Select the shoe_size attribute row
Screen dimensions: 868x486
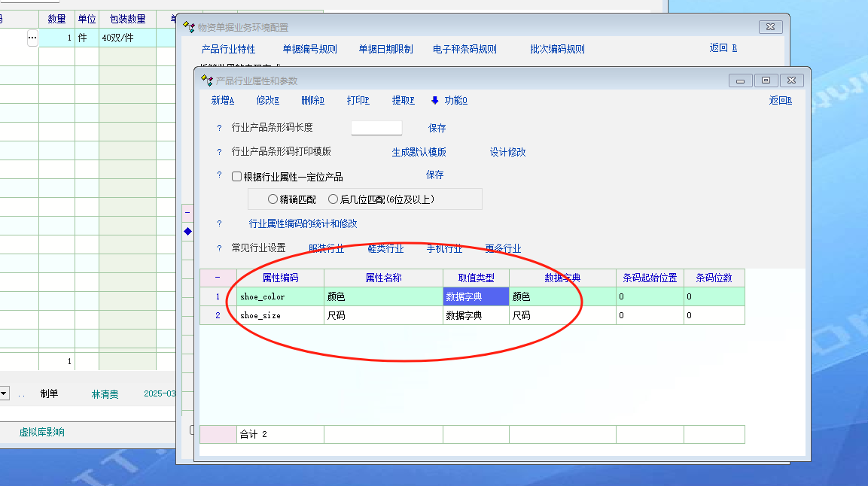(280, 316)
